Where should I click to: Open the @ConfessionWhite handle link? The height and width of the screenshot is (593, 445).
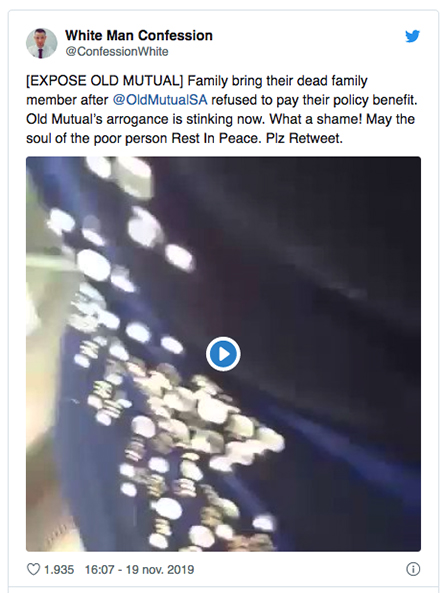[x=117, y=51]
